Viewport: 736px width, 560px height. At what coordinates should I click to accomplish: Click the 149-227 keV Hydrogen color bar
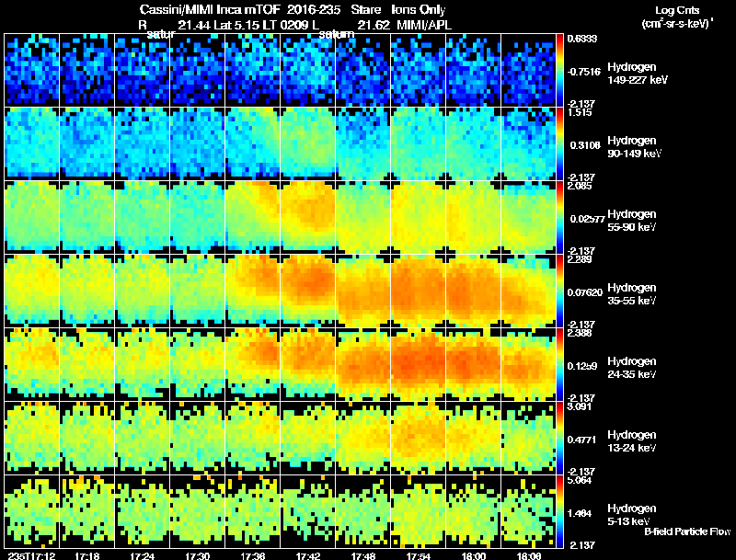pyautogui.click(x=559, y=71)
